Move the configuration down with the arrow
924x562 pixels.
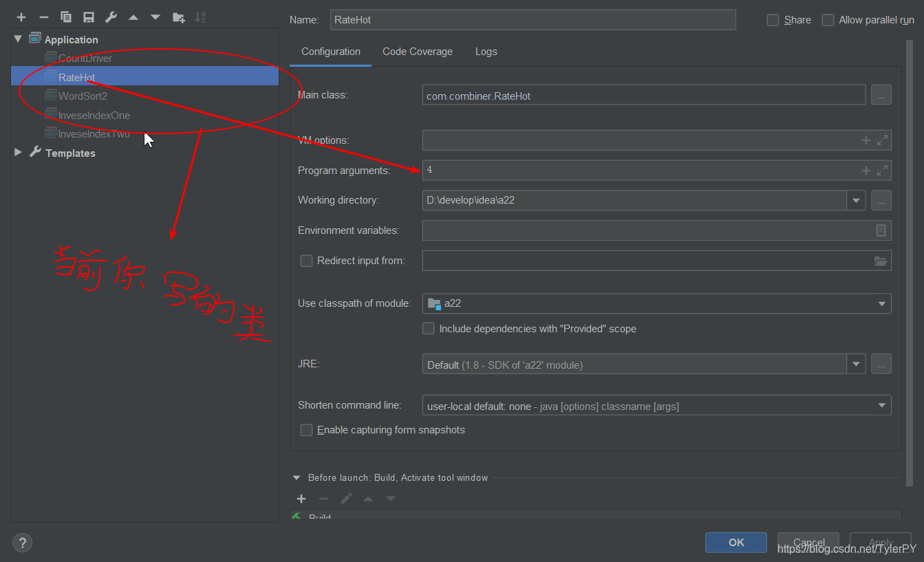[x=155, y=17]
